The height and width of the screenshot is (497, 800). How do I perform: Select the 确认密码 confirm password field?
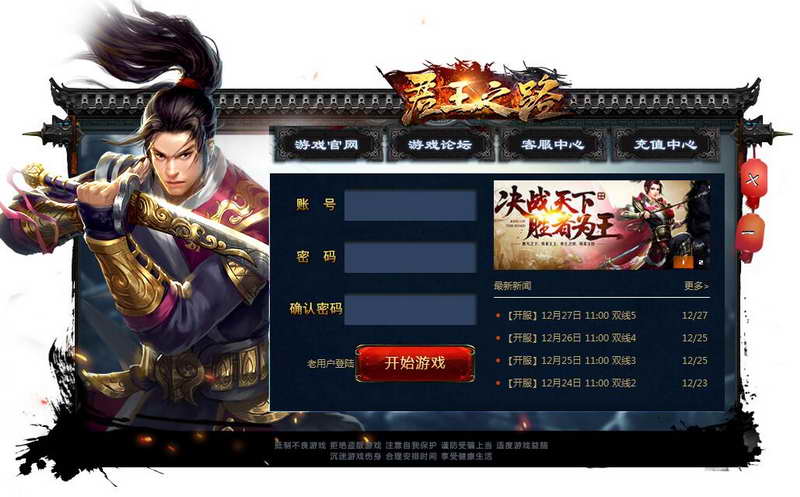tap(410, 309)
